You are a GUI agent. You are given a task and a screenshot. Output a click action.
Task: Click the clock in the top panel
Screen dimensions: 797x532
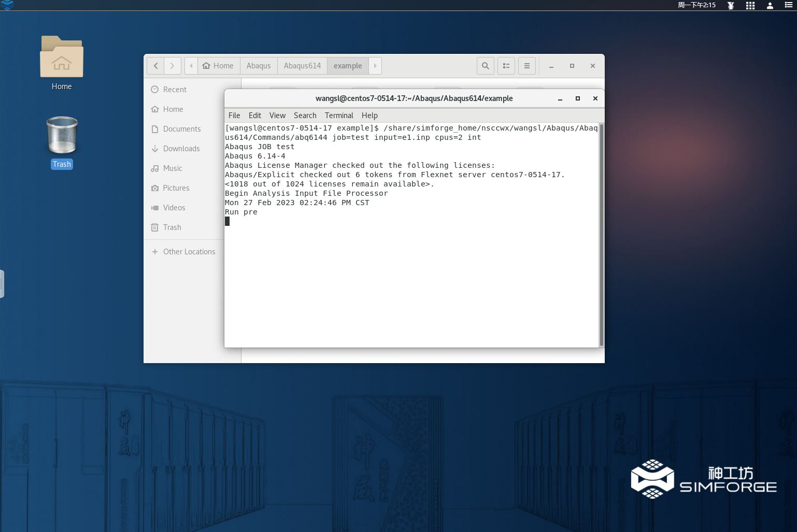(x=696, y=5)
